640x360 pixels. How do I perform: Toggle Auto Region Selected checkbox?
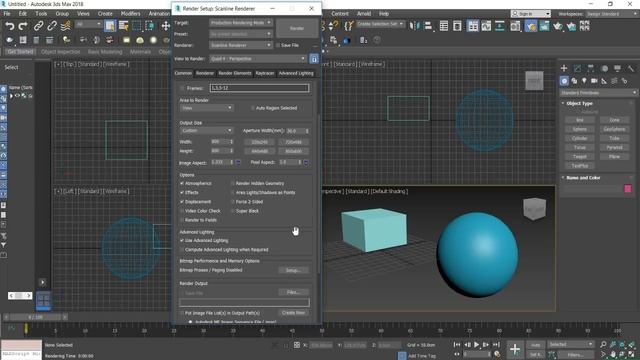(x=253, y=108)
